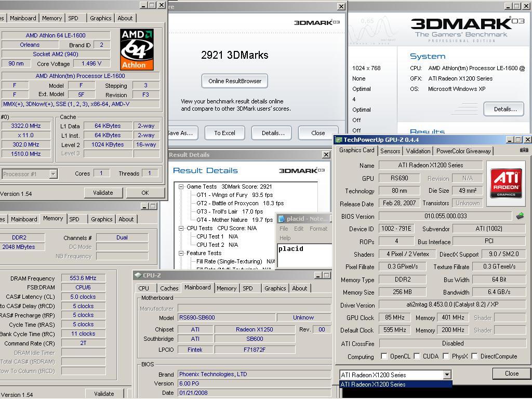Collapse the CPU Tests tree node
Screen dimensions: 532x399
tap(181, 229)
